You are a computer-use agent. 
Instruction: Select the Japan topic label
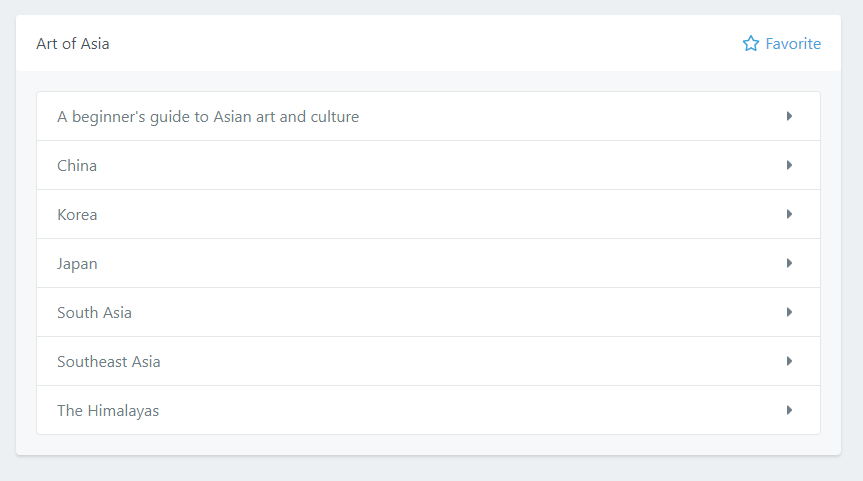point(77,264)
